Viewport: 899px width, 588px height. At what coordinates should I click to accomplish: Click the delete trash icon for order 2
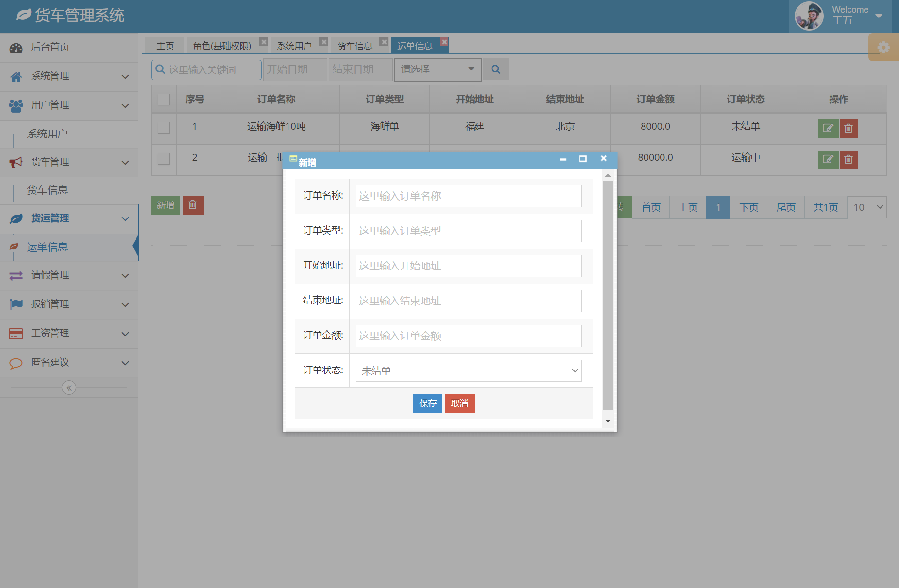coord(848,160)
